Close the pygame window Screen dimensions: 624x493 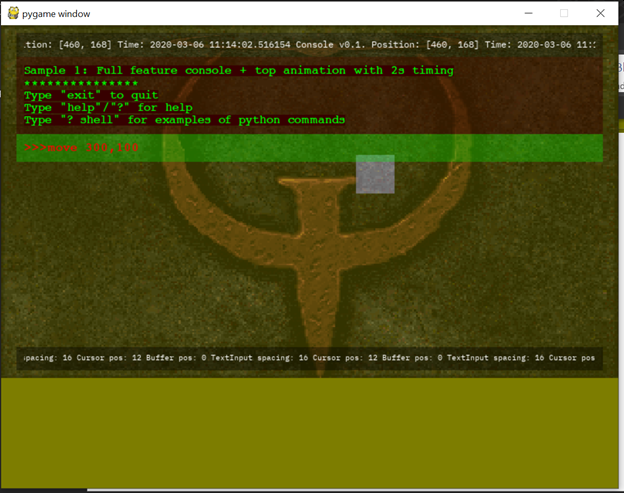[x=601, y=13]
